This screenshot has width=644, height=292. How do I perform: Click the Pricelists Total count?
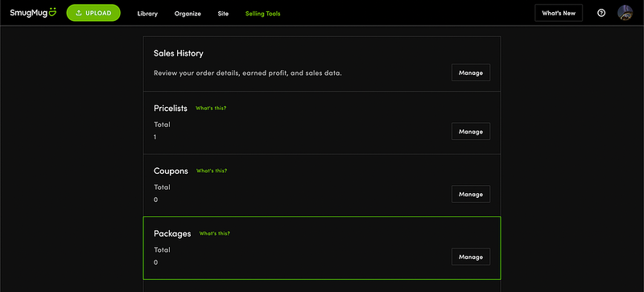coord(155,138)
